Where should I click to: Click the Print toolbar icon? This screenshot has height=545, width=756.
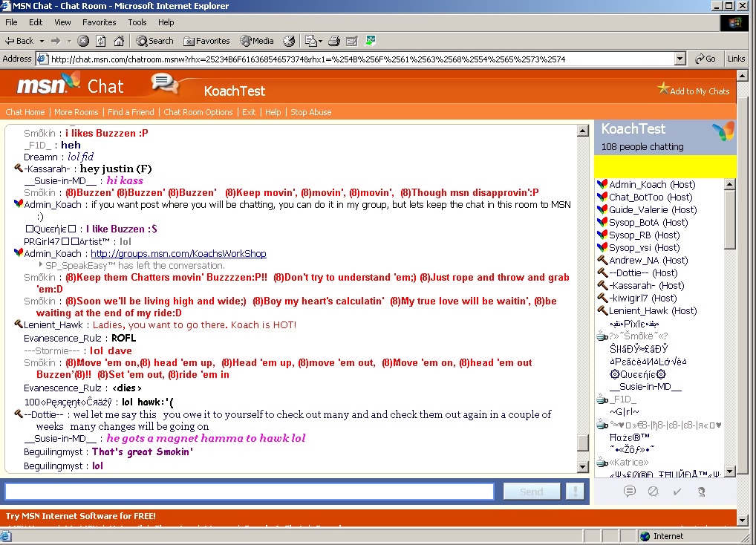pos(334,41)
